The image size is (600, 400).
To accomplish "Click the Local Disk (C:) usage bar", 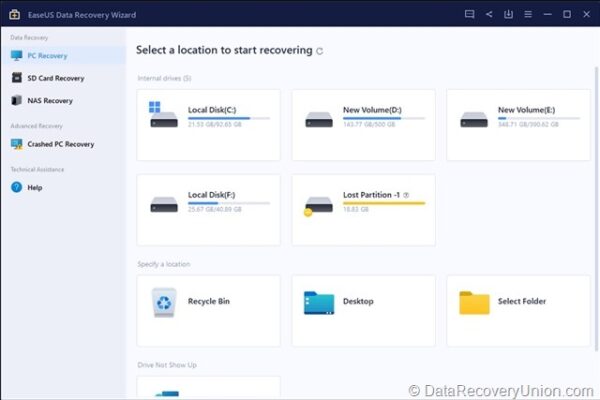I will (x=219, y=118).
